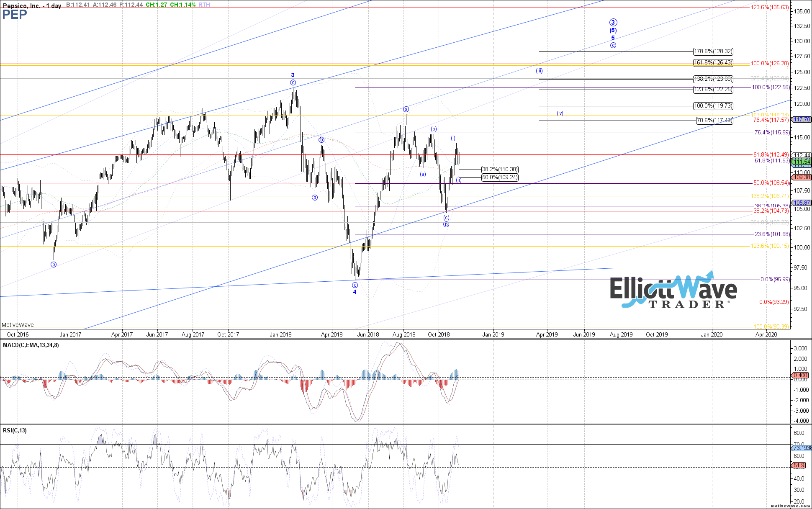The image size is (812, 509).
Task: Click the boxed 178.6%(128.32) extension label
Action: 713,51
